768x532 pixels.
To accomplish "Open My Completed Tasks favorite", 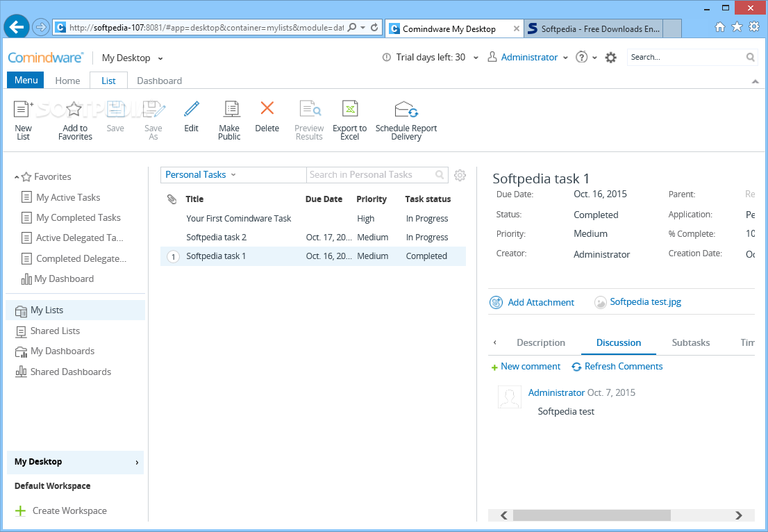I will pos(72,217).
